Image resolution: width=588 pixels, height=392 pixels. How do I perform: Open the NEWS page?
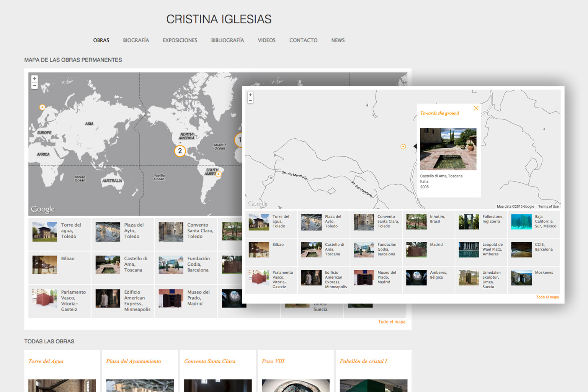click(338, 40)
